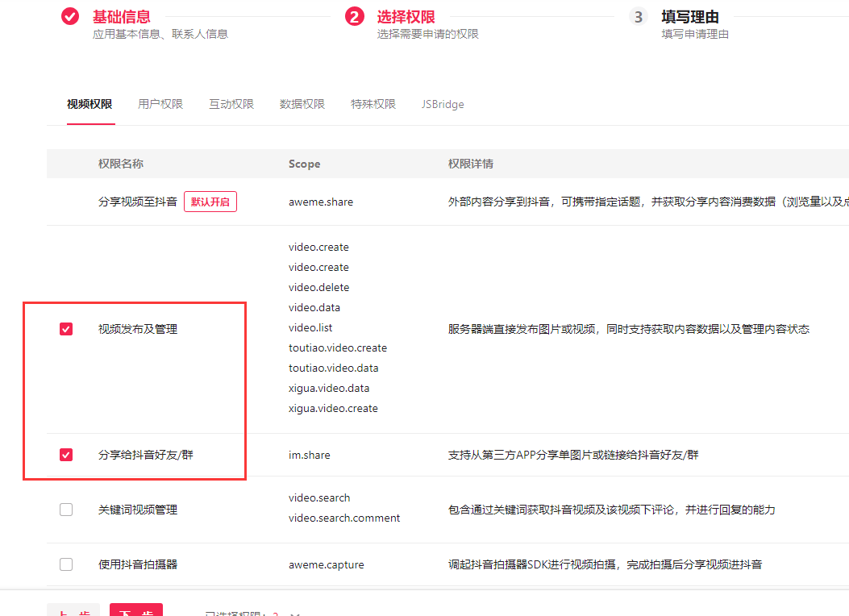Enable the 关键词视频管理 checkbox
The width and height of the screenshot is (849, 616).
(x=66, y=510)
